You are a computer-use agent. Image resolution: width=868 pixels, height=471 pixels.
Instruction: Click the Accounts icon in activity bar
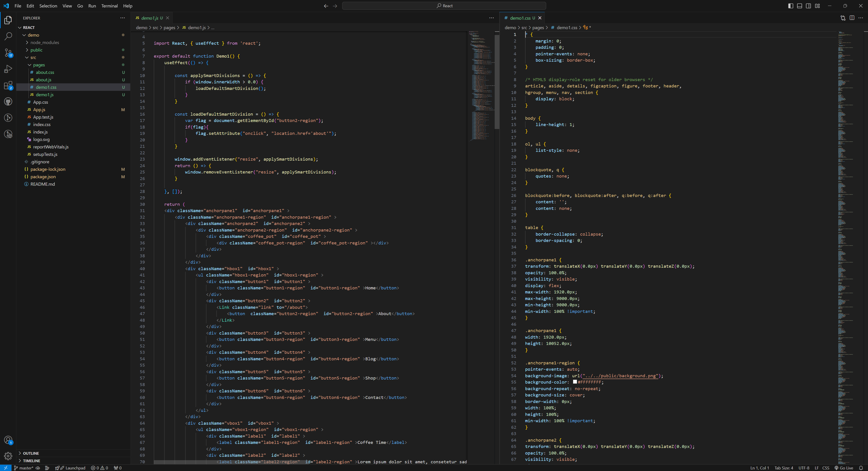8,440
